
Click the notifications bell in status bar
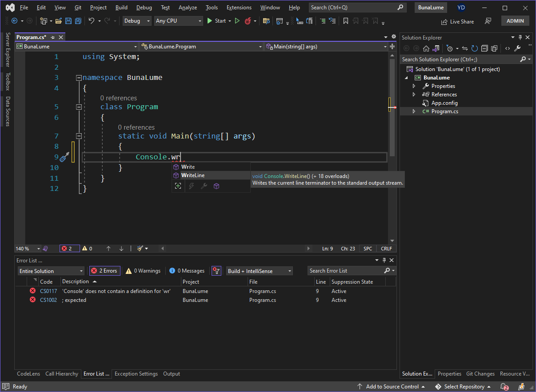[504, 387]
